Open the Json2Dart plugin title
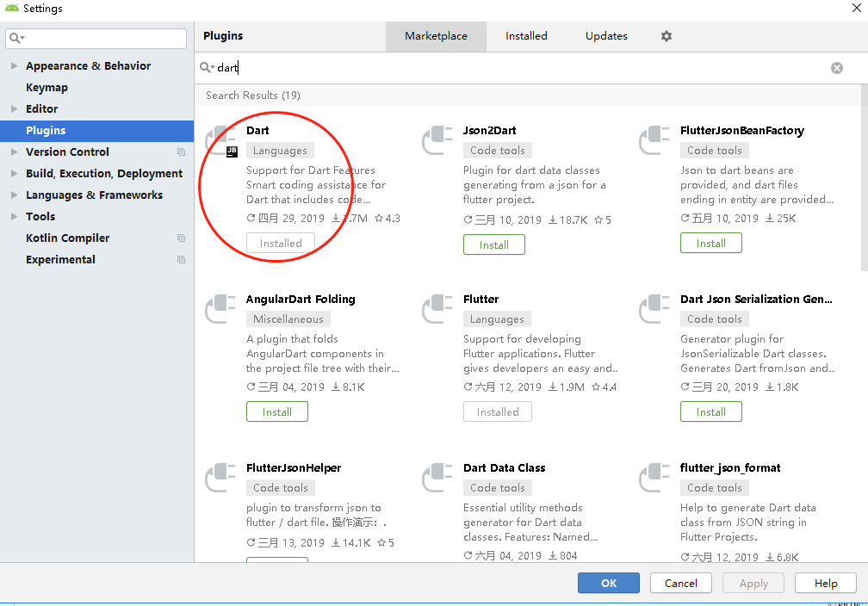The image size is (868, 606). coord(489,131)
